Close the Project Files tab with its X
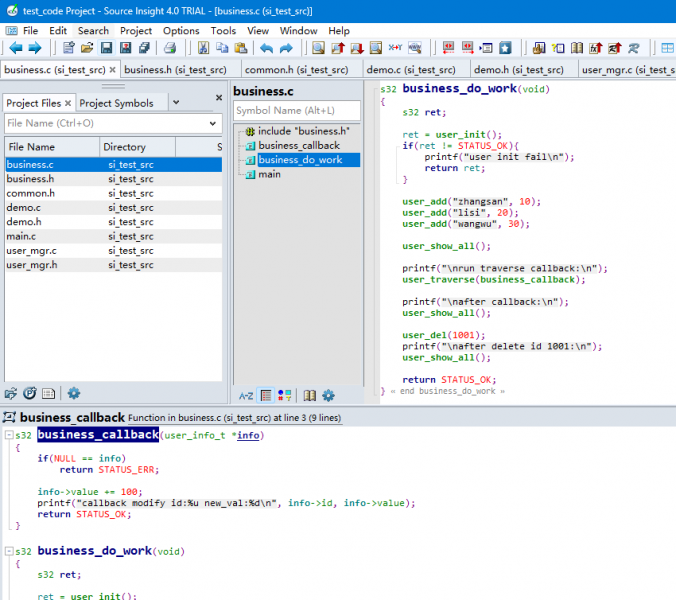Image resolution: width=676 pixels, height=600 pixels. (x=68, y=103)
